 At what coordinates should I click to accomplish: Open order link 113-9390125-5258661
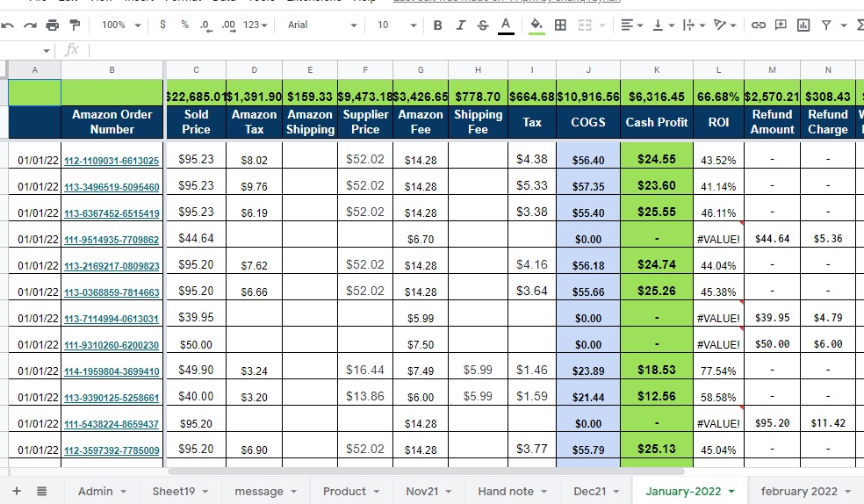coord(112,398)
